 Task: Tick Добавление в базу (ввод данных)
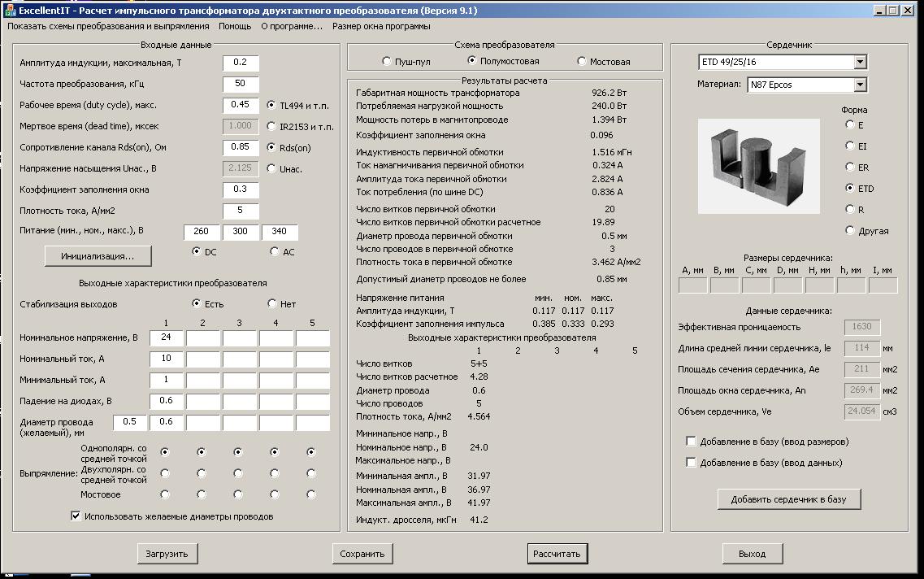pyautogui.click(x=692, y=462)
